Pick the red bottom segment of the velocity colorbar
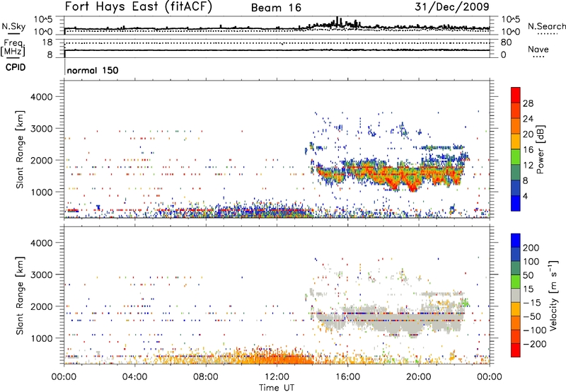The image size is (566, 392). (516, 350)
